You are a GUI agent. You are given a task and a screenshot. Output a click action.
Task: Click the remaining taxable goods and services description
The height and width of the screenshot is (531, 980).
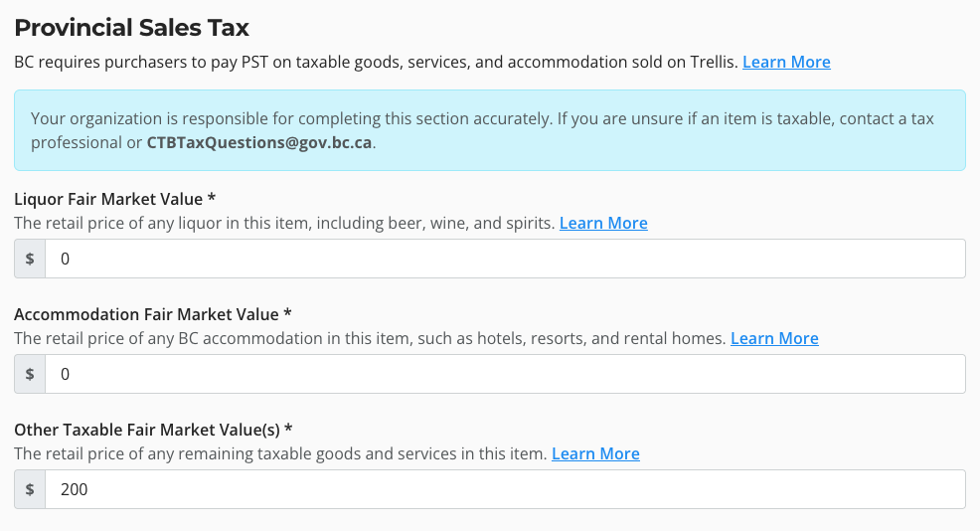coord(280,453)
